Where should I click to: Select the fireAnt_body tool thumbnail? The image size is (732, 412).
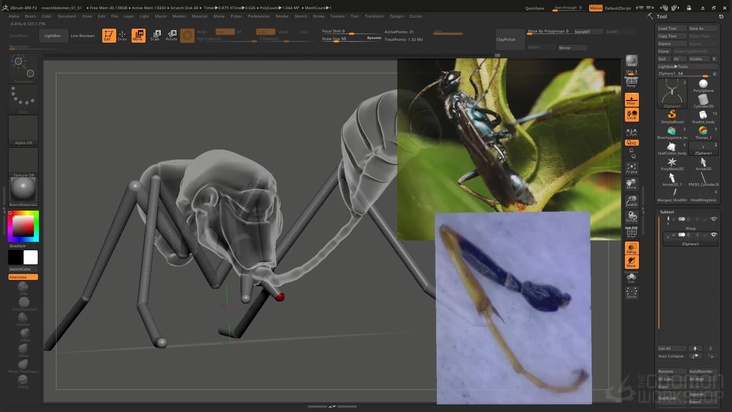pyautogui.click(x=703, y=116)
